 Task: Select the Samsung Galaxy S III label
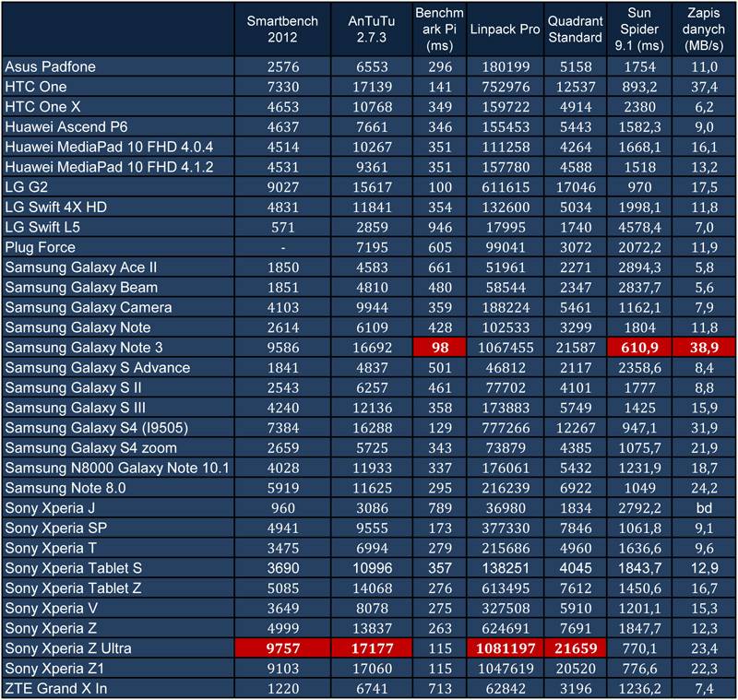pyautogui.click(x=76, y=408)
